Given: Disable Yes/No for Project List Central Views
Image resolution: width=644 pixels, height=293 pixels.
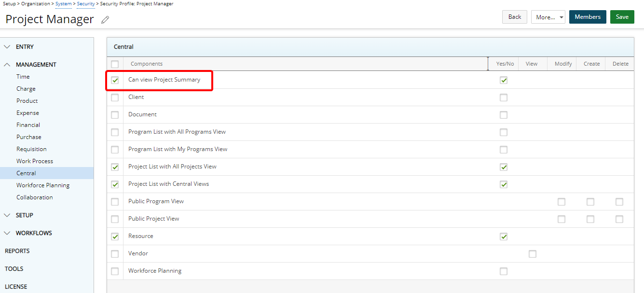Looking at the screenshot, I should point(504,184).
